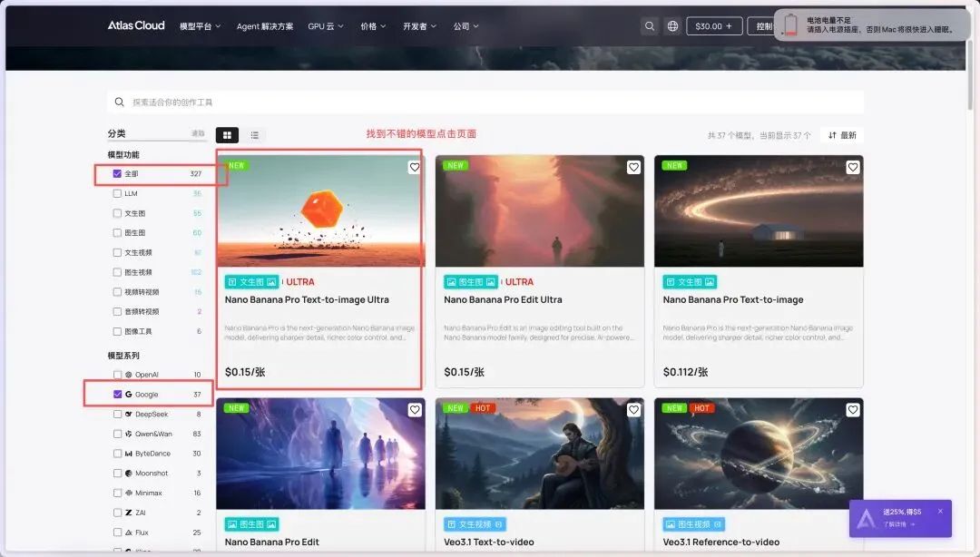Favorite the Nano Banana Pro Edit card
This screenshot has width=980, height=557.
[415, 410]
